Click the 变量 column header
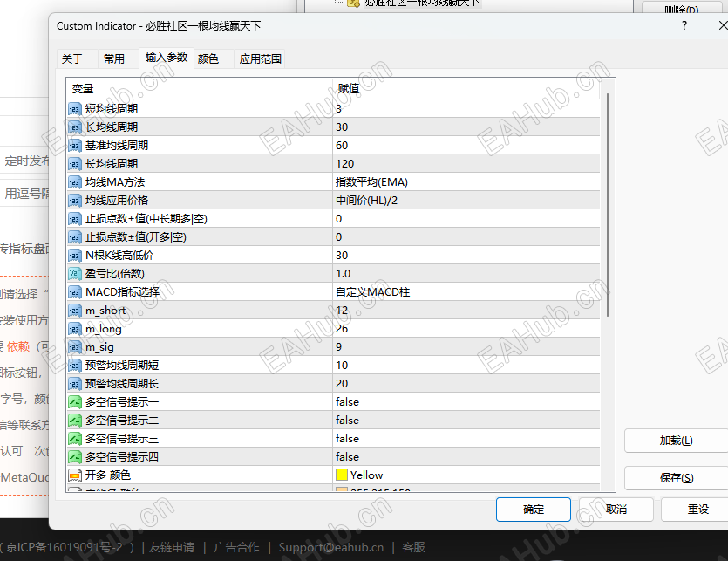The image size is (728, 561). coord(200,89)
